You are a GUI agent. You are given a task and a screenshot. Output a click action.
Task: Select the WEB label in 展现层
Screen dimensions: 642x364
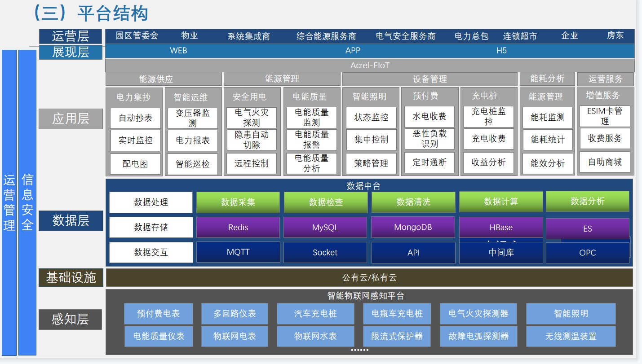[x=178, y=51]
